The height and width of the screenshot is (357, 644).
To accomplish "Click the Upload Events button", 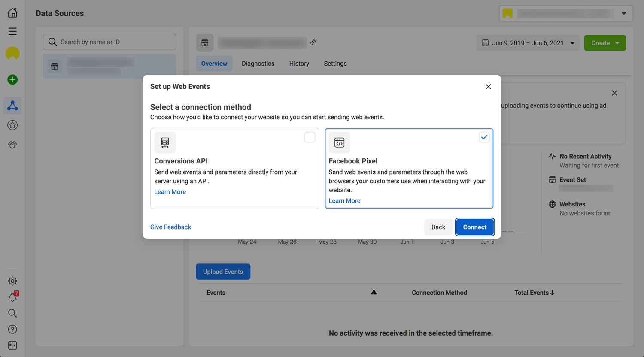I will point(223,272).
